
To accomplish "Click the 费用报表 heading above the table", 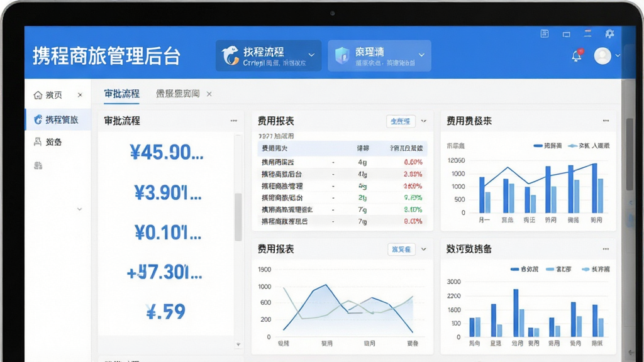I will click(x=275, y=121).
